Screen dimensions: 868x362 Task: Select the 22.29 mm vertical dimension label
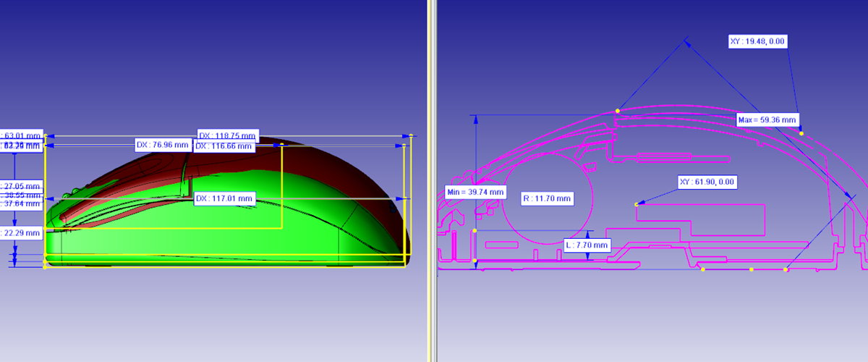click(22, 233)
